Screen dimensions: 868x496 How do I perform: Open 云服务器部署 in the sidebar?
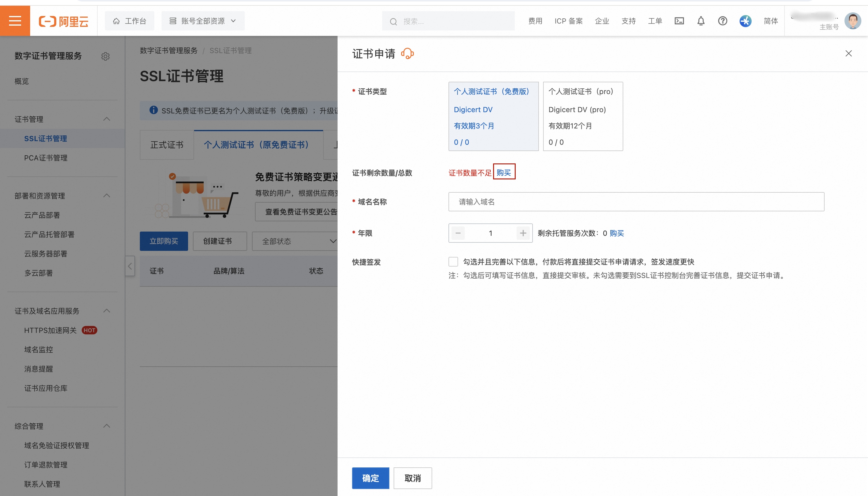46,254
